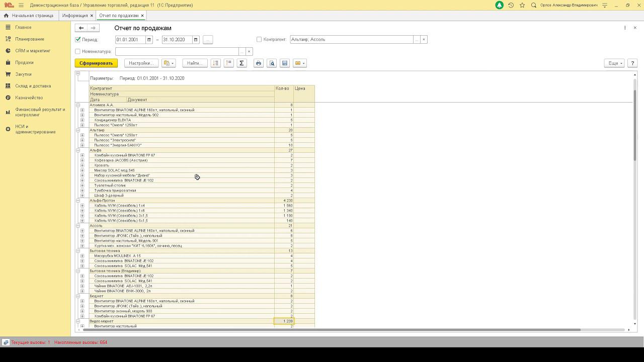Click the start date field 01.01.2001
The height and width of the screenshot is (362, 644).
[130, 39]
